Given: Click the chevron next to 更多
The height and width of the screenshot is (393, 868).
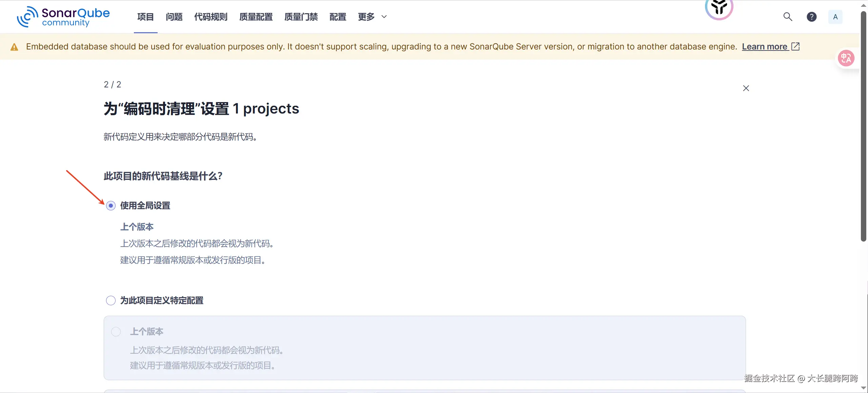Looking at the screenshot, I should (x=384, y=17).
